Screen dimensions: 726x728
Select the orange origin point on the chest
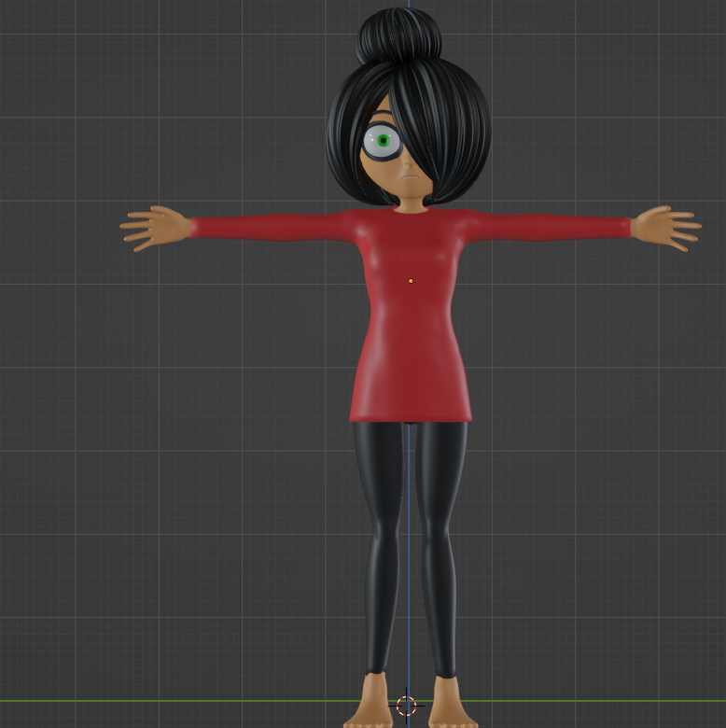coord(411,281)
